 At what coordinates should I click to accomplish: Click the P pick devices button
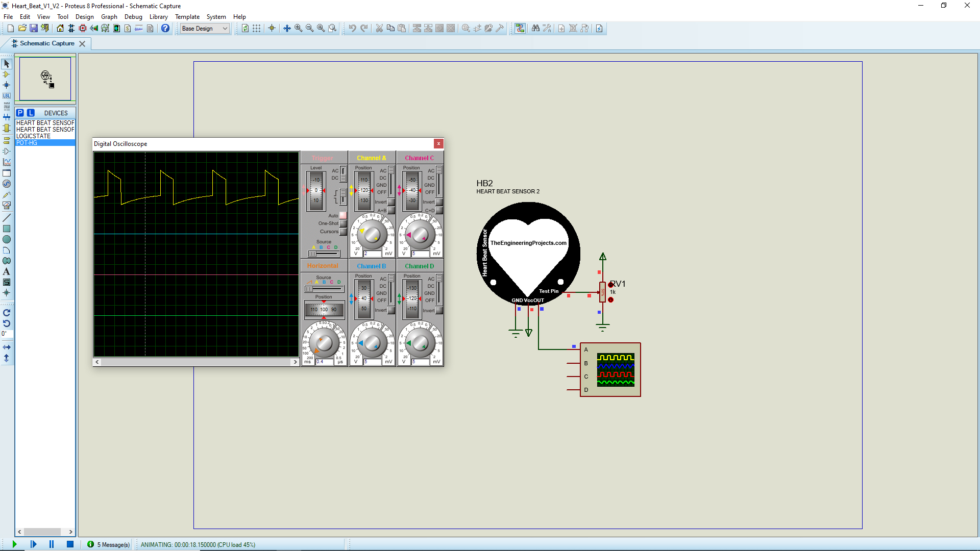coord(20,113)
